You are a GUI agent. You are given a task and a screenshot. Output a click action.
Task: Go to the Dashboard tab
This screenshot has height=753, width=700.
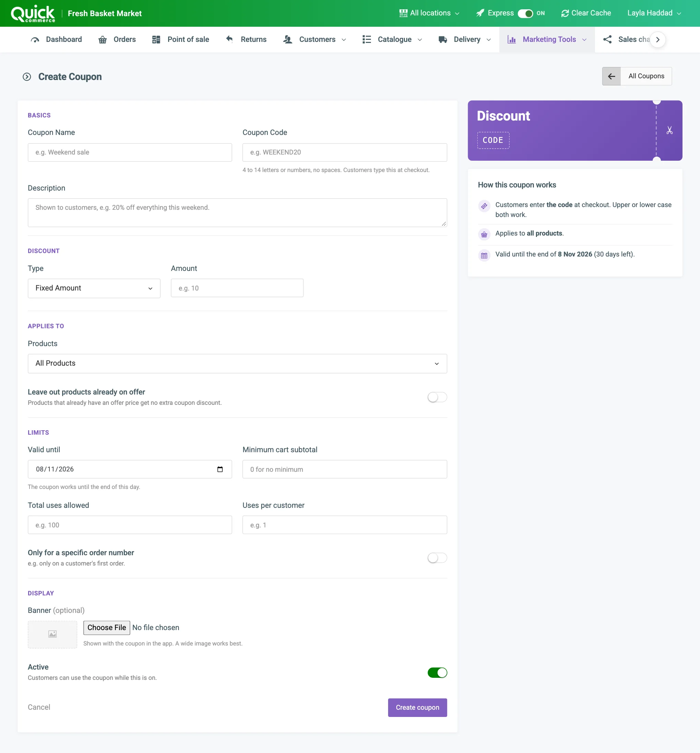pyautogui.click(x=56, y=39)
